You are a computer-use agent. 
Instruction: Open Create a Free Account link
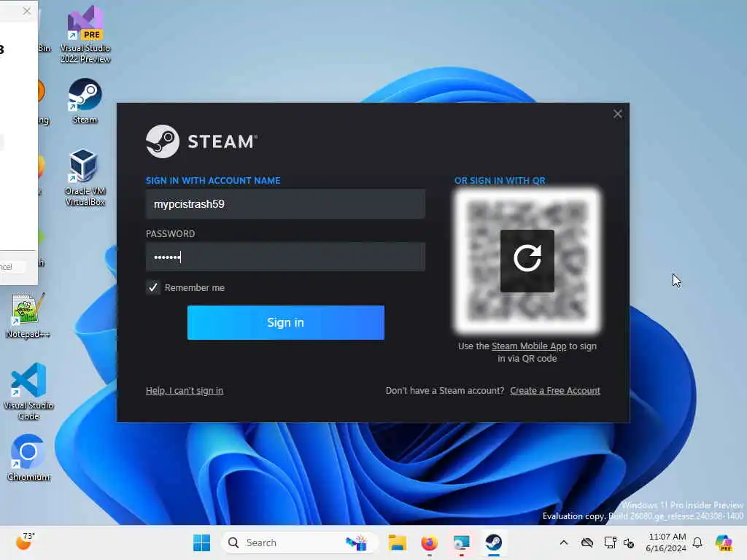coord(555,391)
